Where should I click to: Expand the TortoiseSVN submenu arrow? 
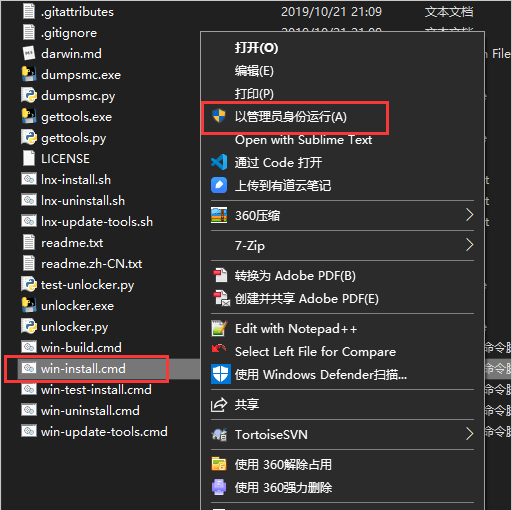coord(469,434)
